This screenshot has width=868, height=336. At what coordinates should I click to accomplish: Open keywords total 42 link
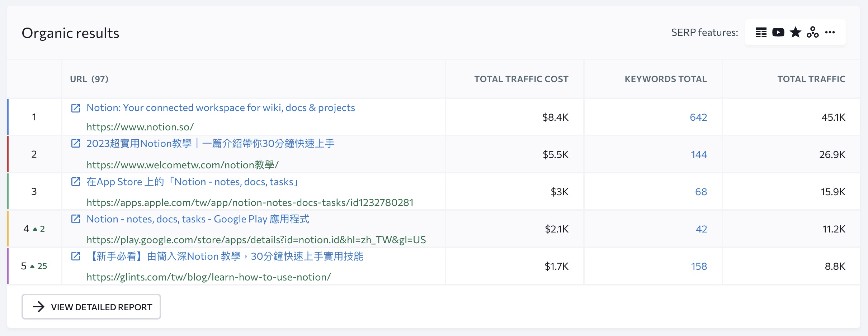coord(701,229)
